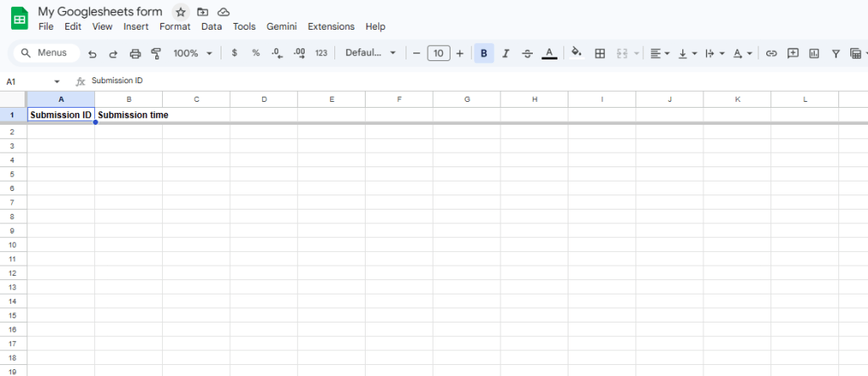Open the Extensions menu
The image size is (868, 376).
[x=331, y=27]
